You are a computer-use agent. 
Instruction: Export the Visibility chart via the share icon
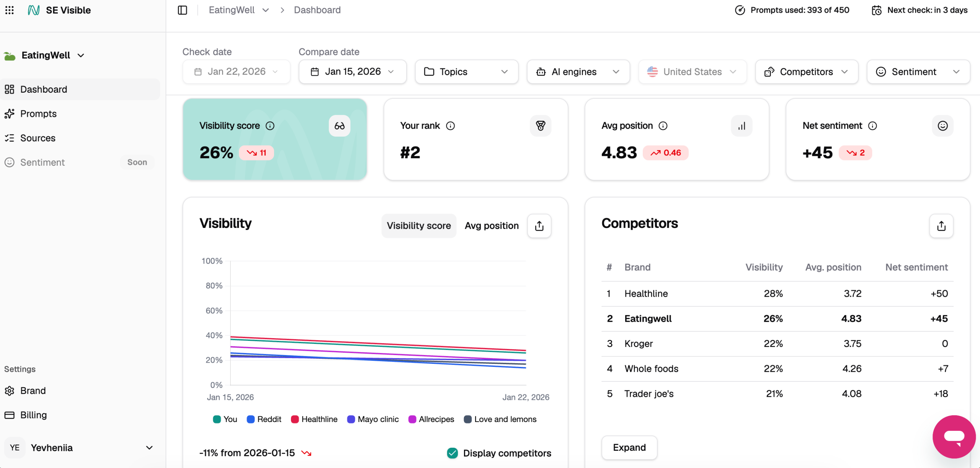pos(539,226)
